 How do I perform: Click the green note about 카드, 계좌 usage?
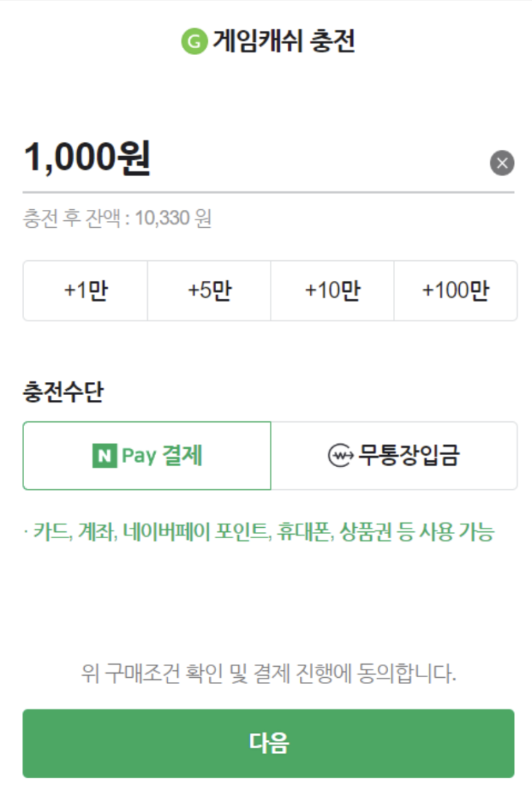pyautogui.click(x=259, y=532)
